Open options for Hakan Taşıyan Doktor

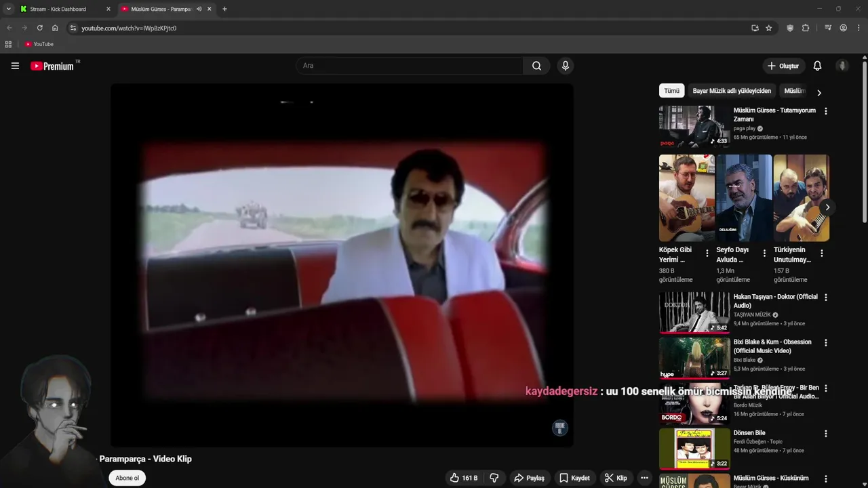click(825, 298)
